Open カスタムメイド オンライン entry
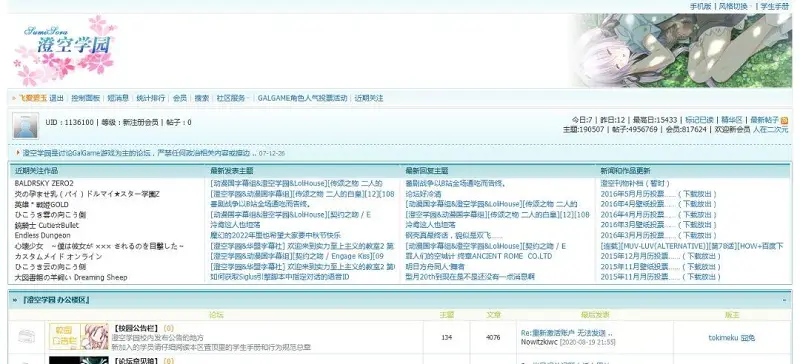Viewport: 800px width, 364px height. [x=58, y=256]
